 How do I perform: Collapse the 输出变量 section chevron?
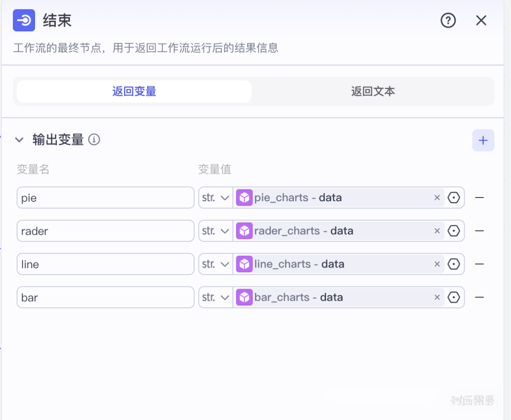coord(19,140)
